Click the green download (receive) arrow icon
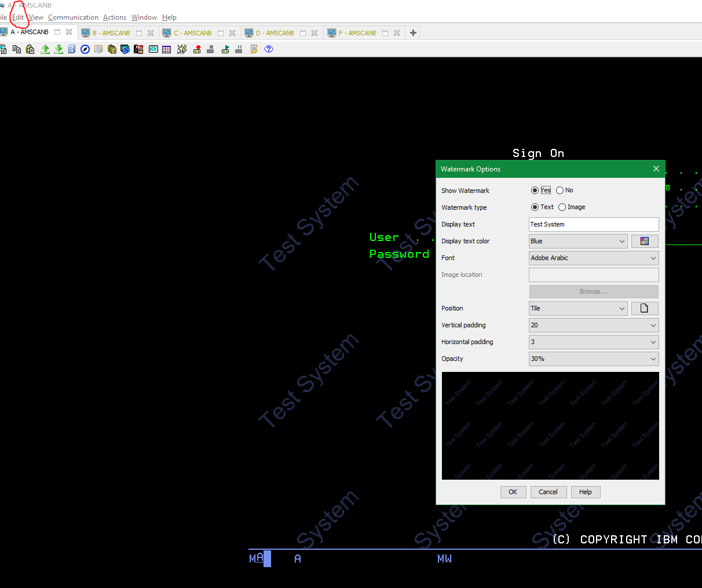The width and height of the screenshot is (702, 588). click(x=58, y=49)
